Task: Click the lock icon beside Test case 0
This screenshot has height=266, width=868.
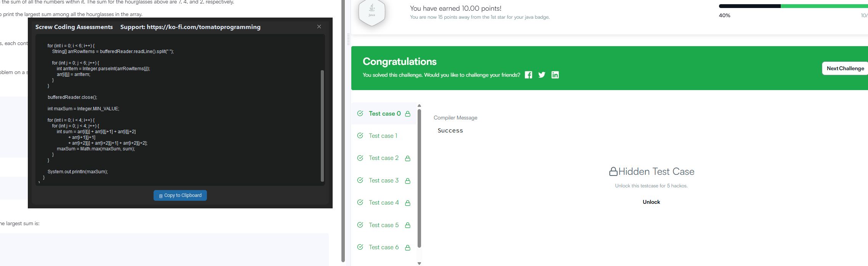Action: 408,114
